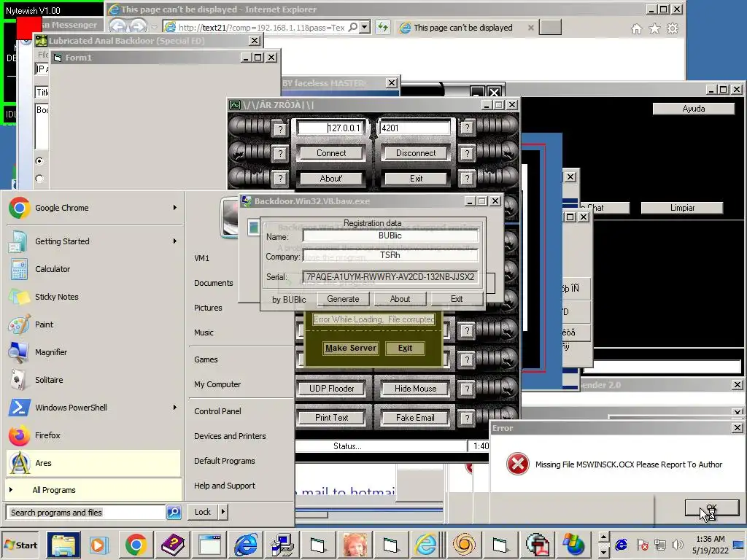Click the Print Text button

pos(332,418)
